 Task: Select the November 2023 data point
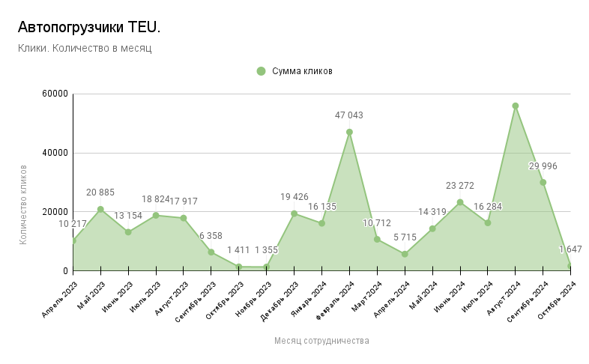(266, 267)
